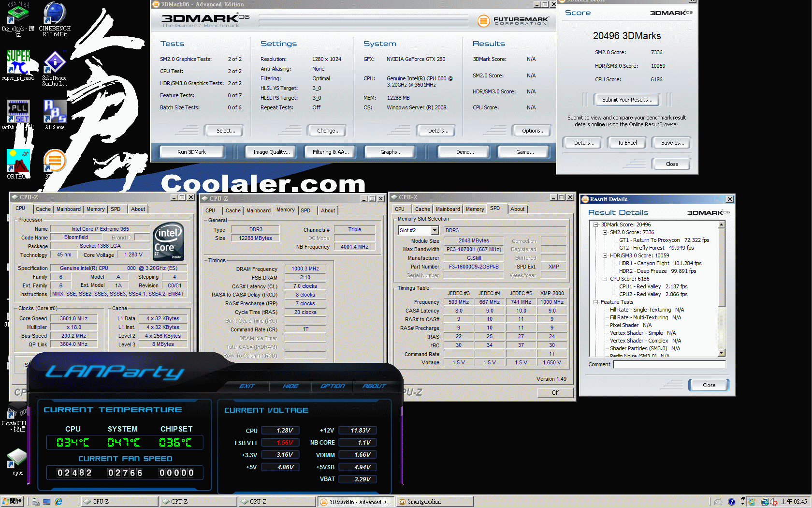Screen dimensions: 812x508
Task: Click To Excel button
Action: pos(627,143)
